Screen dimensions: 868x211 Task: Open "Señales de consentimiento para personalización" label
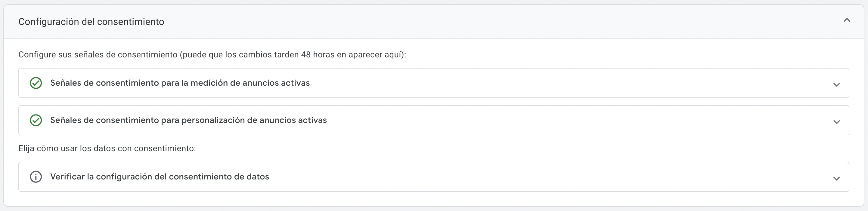pos(188,120)
